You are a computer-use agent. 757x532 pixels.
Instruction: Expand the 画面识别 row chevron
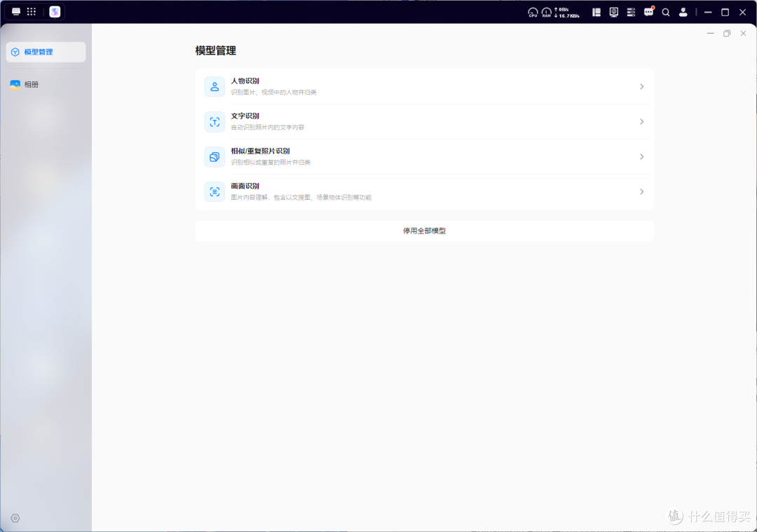pyautogui.click(x=641, y=191)
